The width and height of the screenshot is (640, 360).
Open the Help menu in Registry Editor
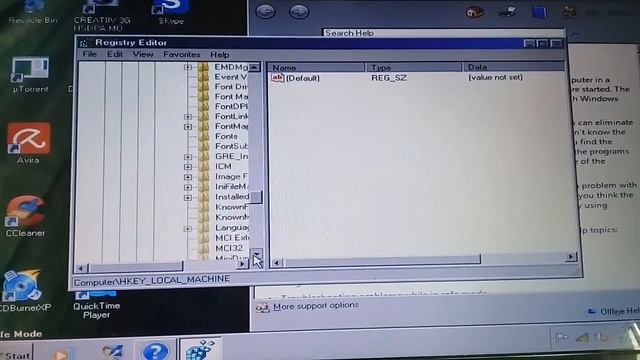[x=220, y=54]
